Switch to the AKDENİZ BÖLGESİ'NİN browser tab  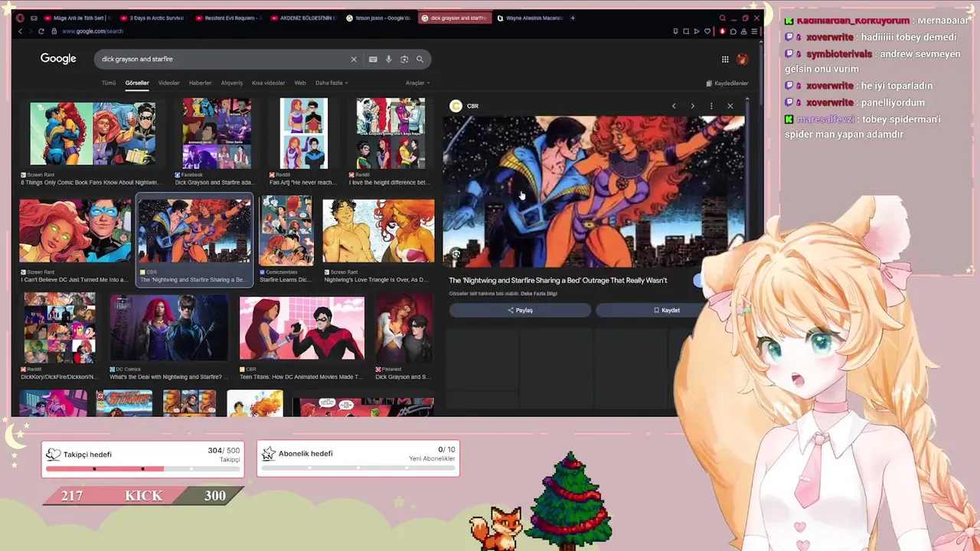[x=303, y=18]
